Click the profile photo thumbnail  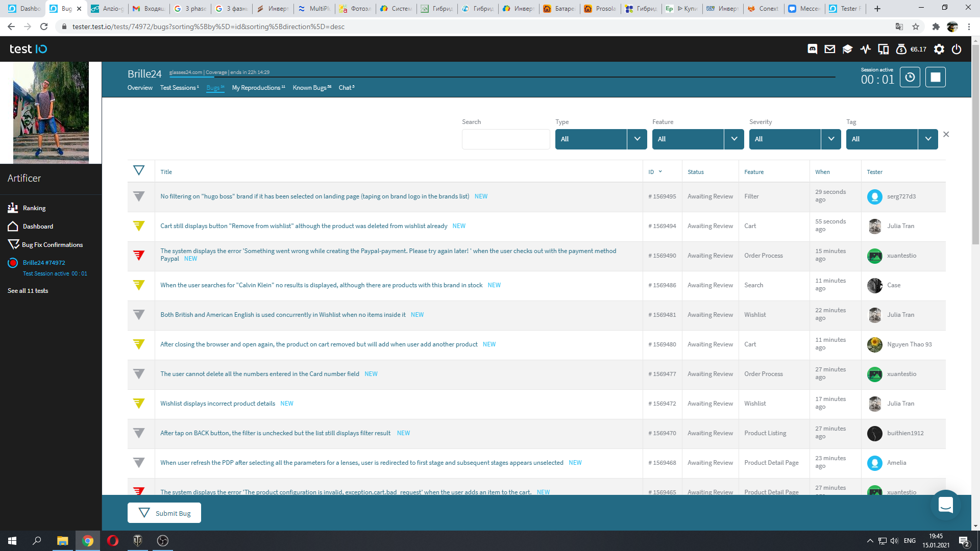51,113
